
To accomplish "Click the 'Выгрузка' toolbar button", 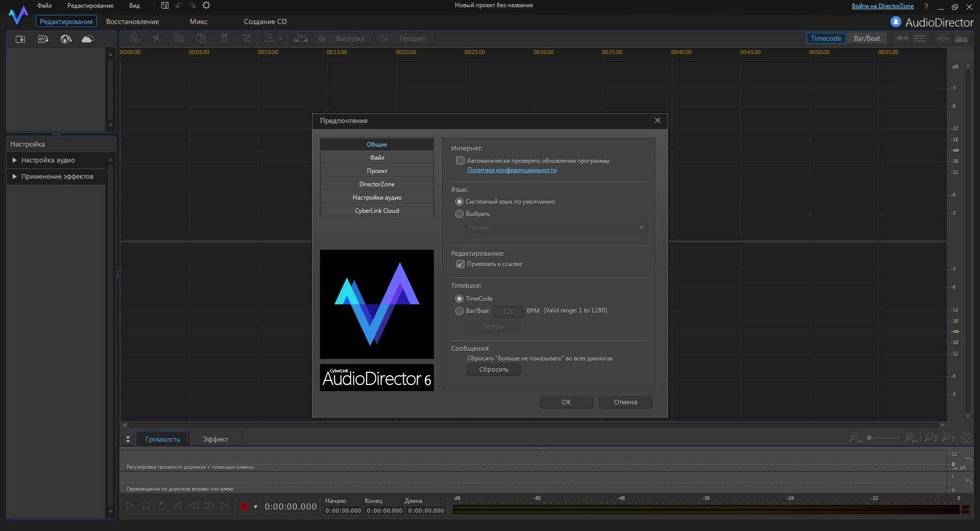I will [343, 39].
